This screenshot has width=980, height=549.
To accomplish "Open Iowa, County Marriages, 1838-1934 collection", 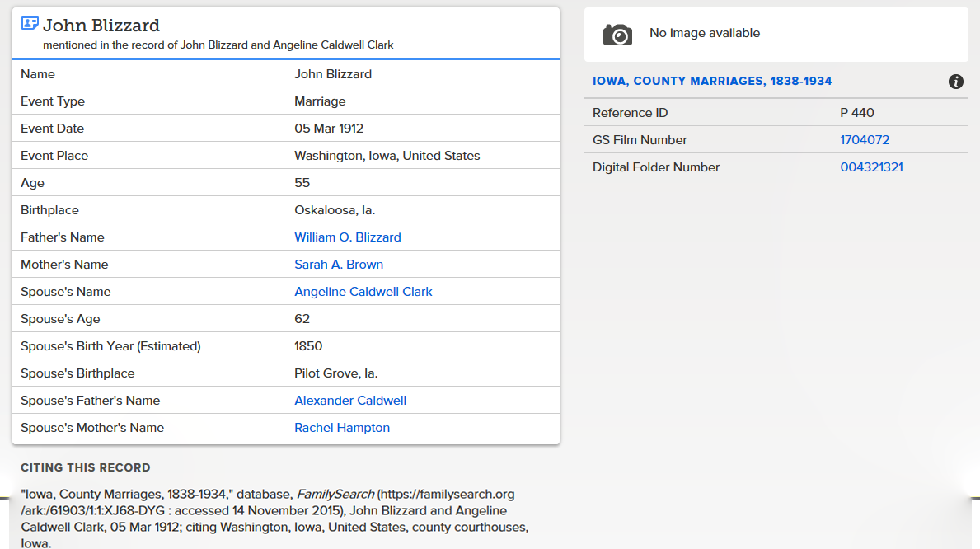I will (x=711, y=82).
